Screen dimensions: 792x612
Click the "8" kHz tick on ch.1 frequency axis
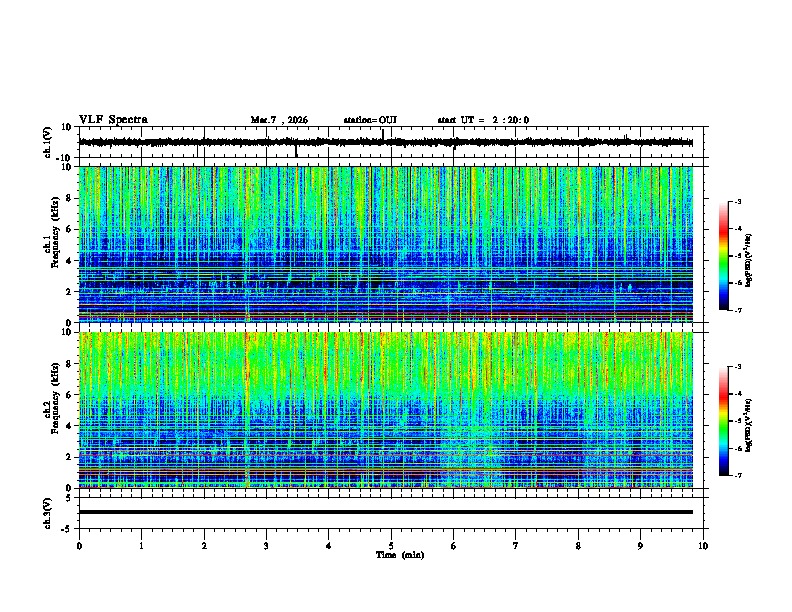[70, 198]
